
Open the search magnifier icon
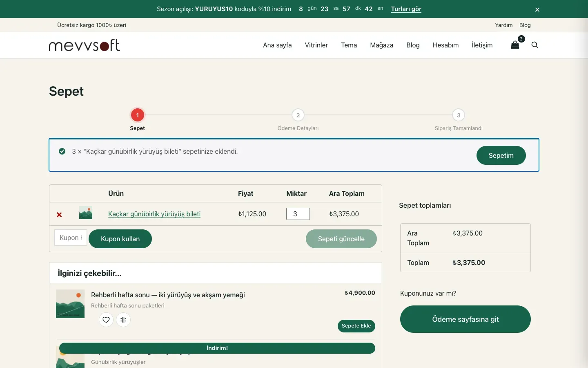tap(535, 45)
